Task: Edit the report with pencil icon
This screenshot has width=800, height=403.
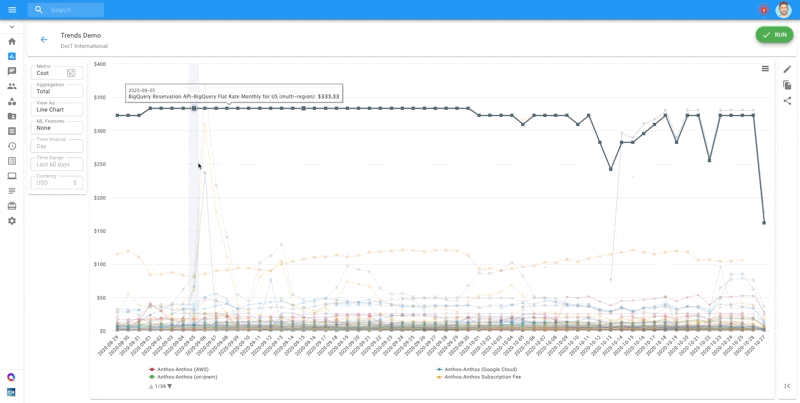Action: click(787, 69)
